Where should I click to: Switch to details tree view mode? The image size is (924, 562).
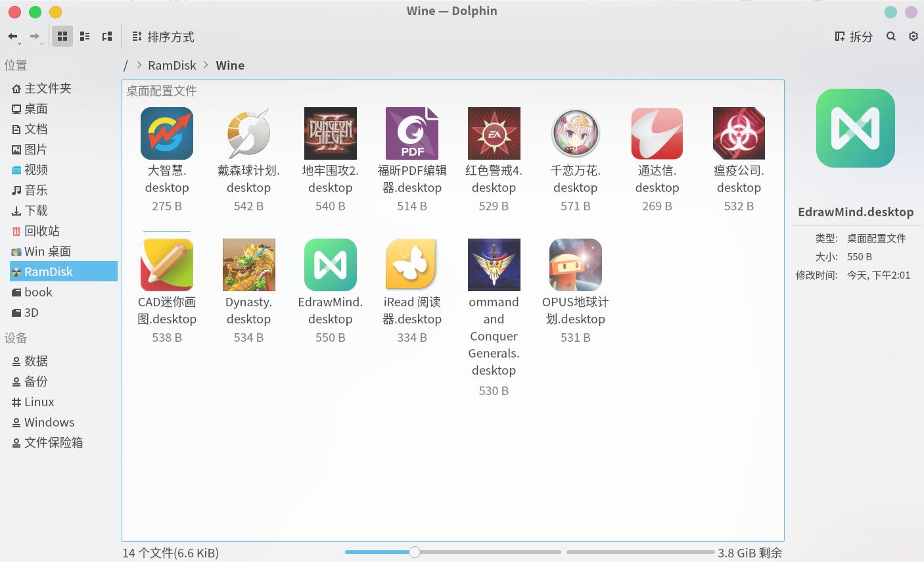(107, 37)
